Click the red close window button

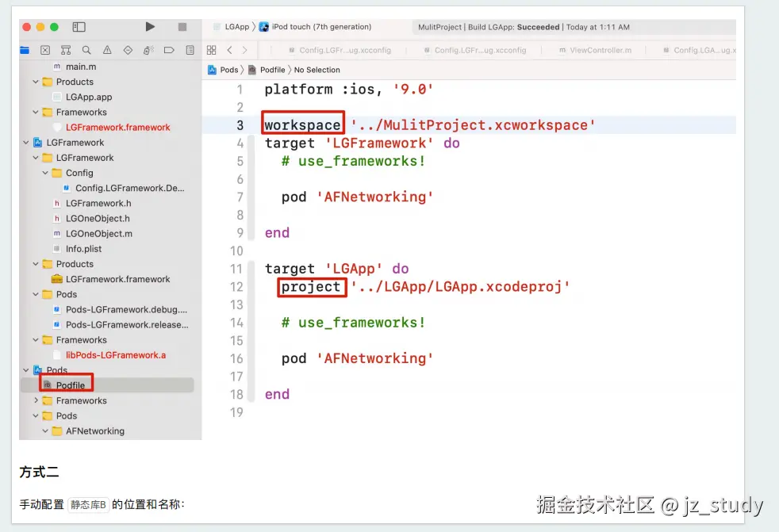point(27,27)
